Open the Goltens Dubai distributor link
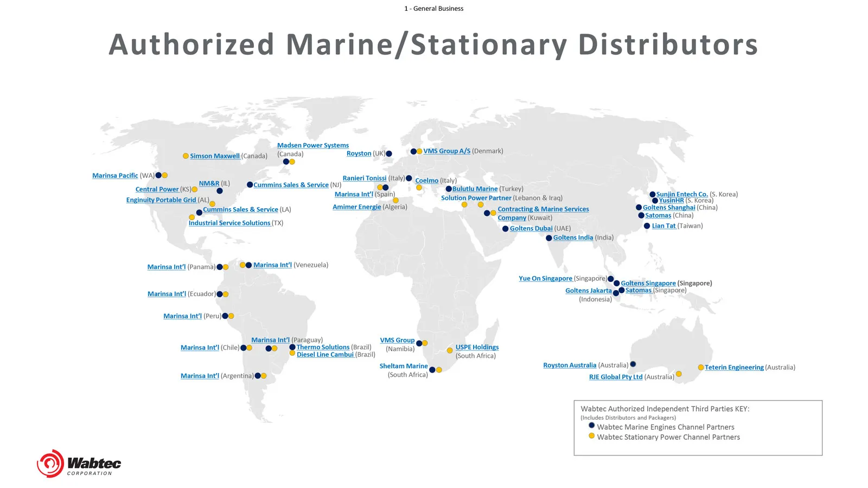 tap(531, 228)
